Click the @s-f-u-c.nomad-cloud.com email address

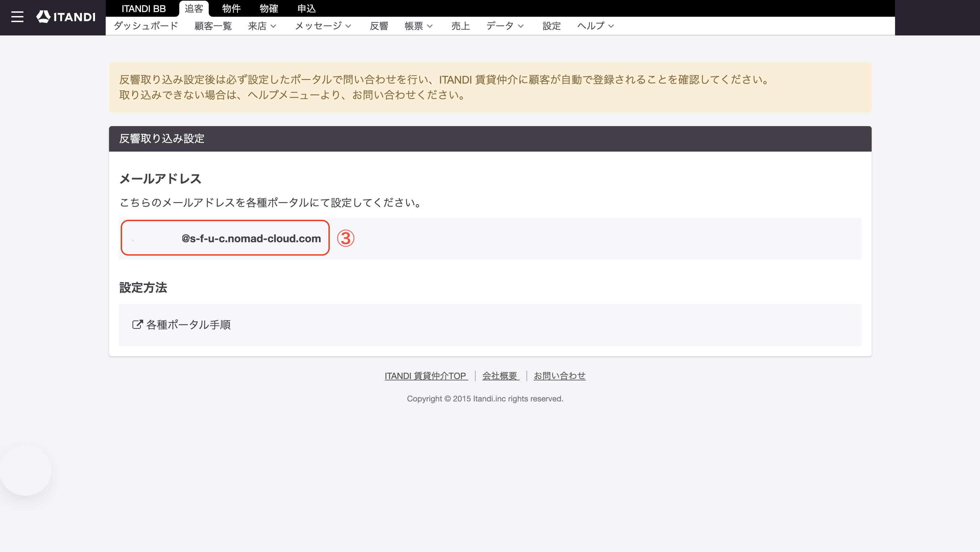point(251,239)
